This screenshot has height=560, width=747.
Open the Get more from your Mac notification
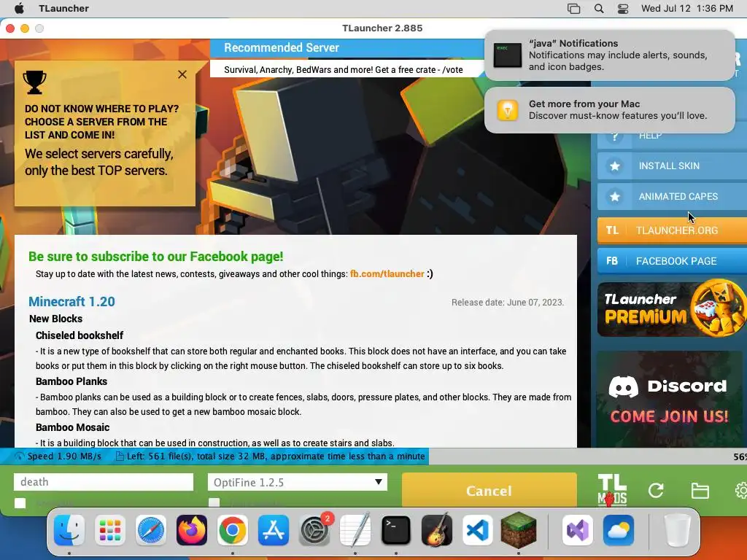coord(610,110)
